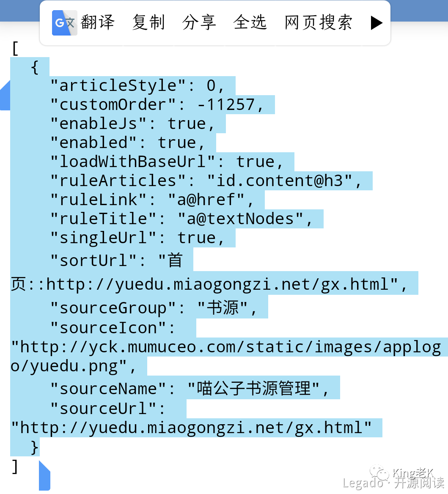Tap the Google Translate icon
The height and width of the screenshot is (494, 448).
[x=64, y=23]
